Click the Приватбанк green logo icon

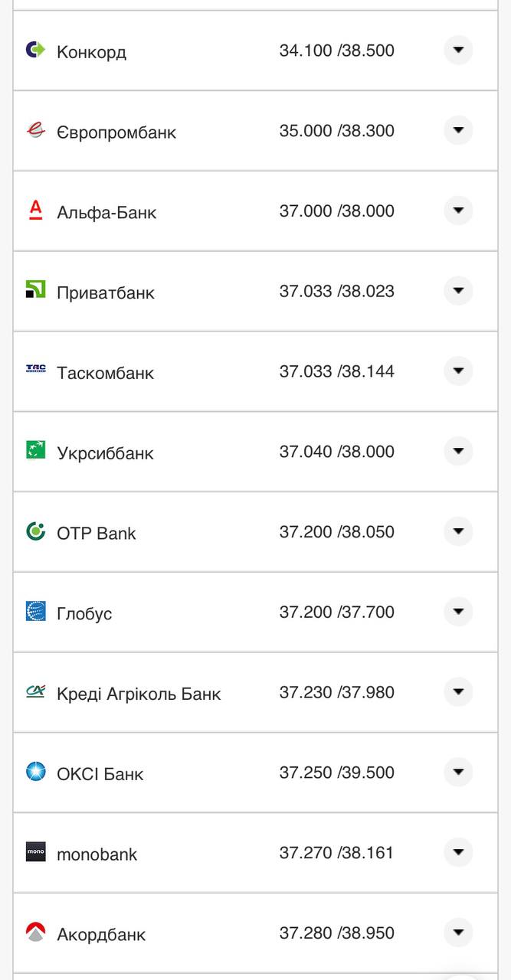(x=35, y=291)
